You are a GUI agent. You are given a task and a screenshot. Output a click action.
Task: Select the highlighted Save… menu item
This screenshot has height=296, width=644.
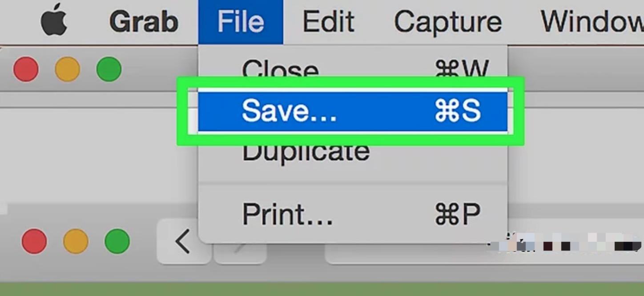(x=353, y=111)
